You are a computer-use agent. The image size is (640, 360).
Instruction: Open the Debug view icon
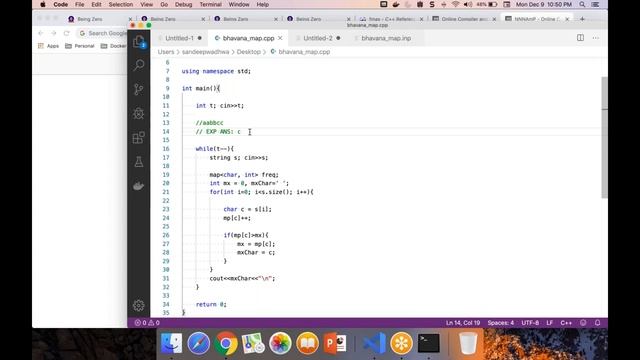[x=139, y=113]
